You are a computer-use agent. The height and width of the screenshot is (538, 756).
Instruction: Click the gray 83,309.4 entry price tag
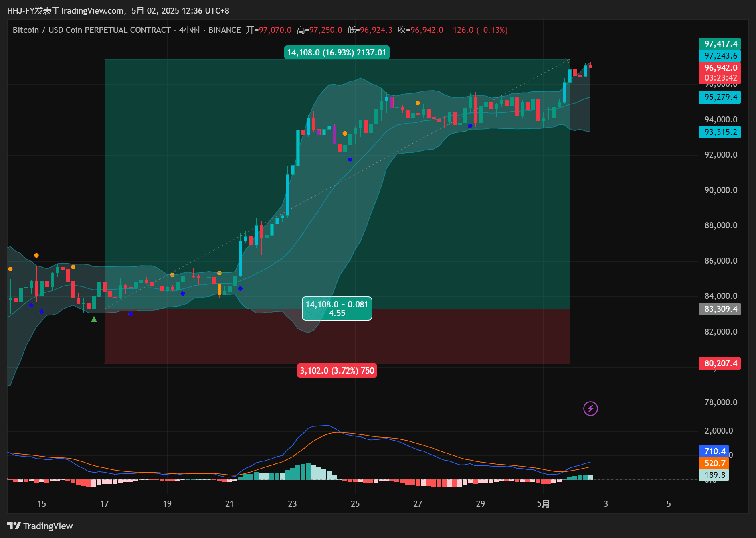point(720,309)
